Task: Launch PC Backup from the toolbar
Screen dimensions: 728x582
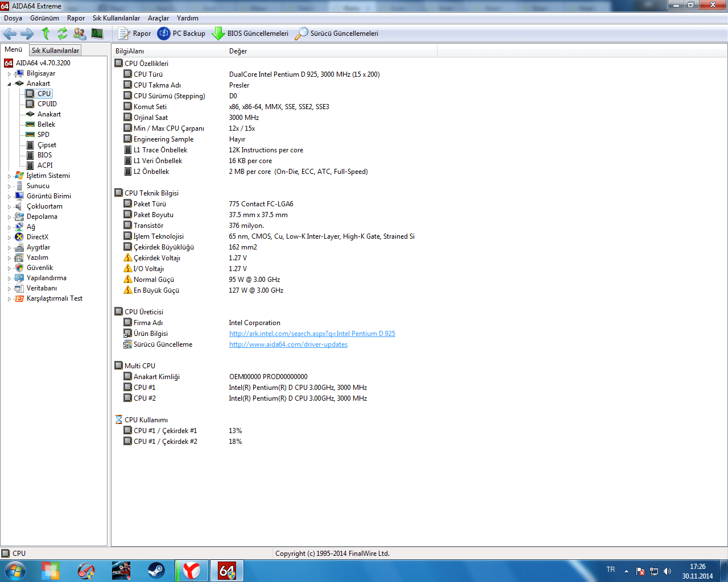Action: point(181,34)
